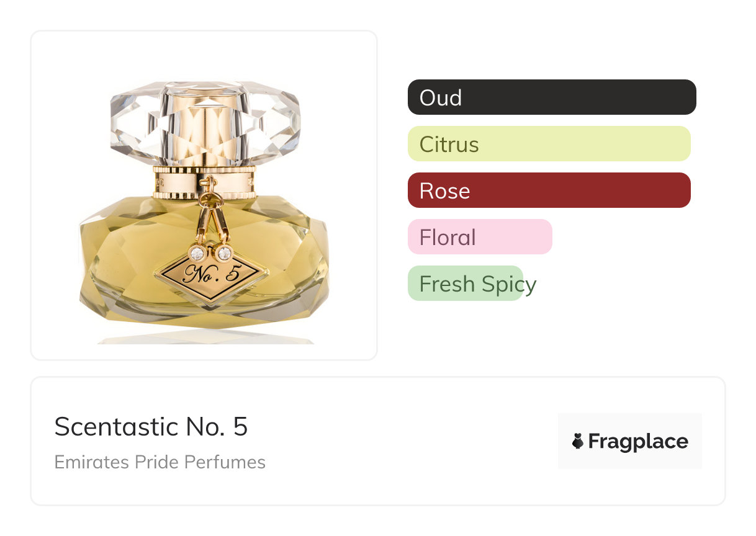Select the Citrus accord bar
The image size is (756, 536).
pyautogui.click(x=549, y=144)
